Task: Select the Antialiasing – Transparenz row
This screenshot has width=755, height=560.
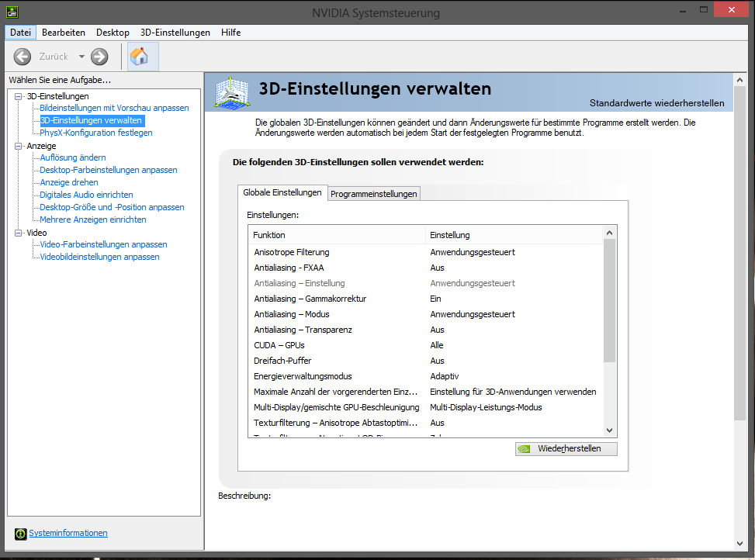Action: (x=426, y=330)
